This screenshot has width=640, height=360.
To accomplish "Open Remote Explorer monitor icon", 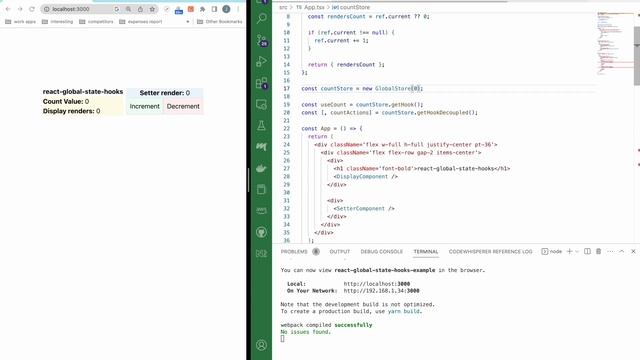I will [262, 104].
